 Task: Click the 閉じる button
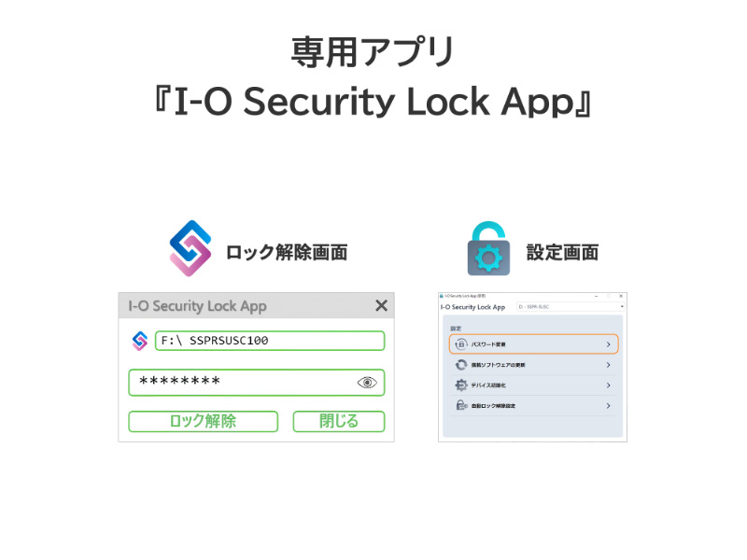(339, 422)
